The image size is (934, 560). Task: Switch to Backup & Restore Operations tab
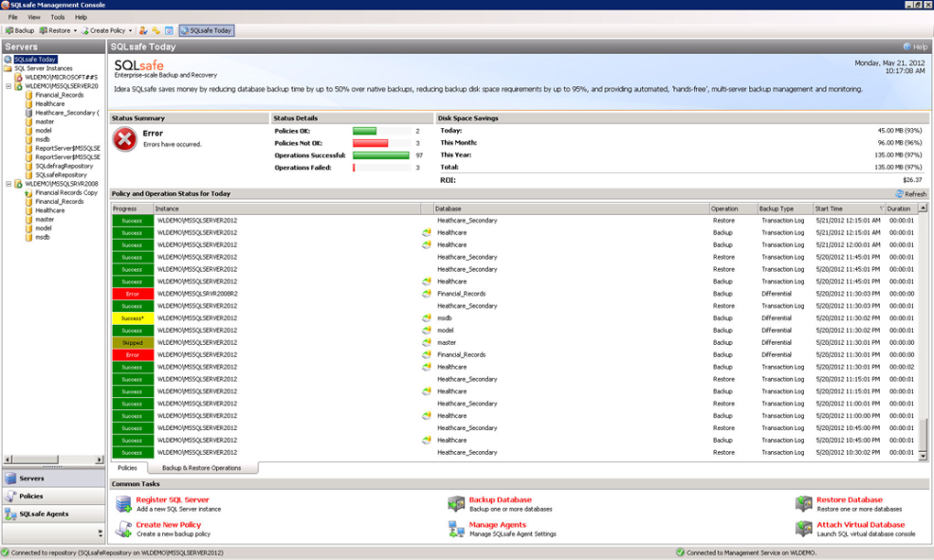(201, 468)
